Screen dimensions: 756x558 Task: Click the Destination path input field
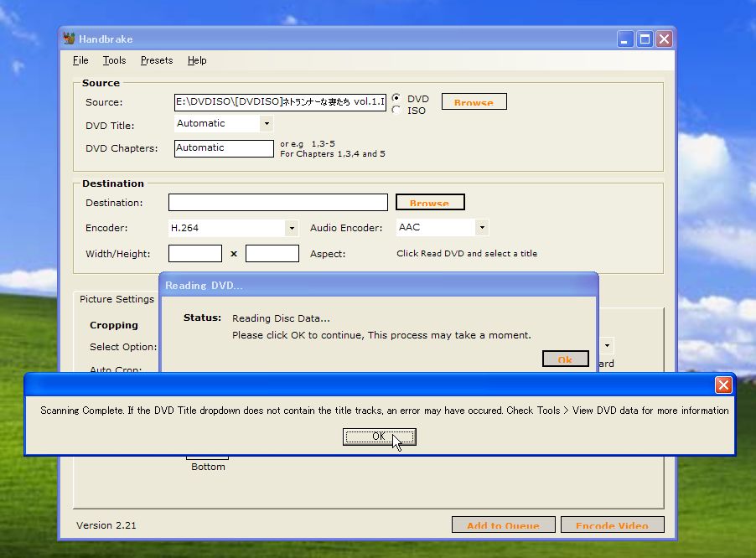[277, 203]
